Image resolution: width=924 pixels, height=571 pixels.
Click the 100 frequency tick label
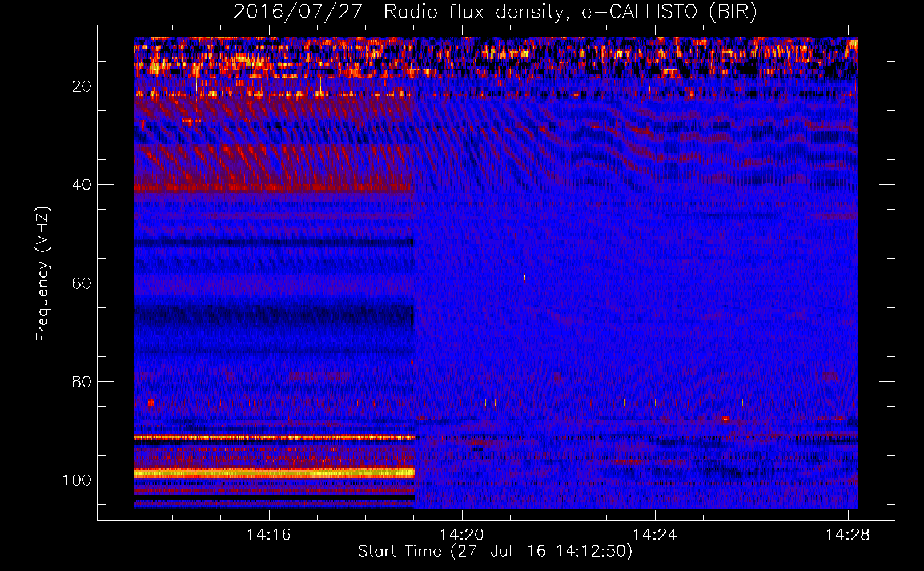click(x=77, y=480)
